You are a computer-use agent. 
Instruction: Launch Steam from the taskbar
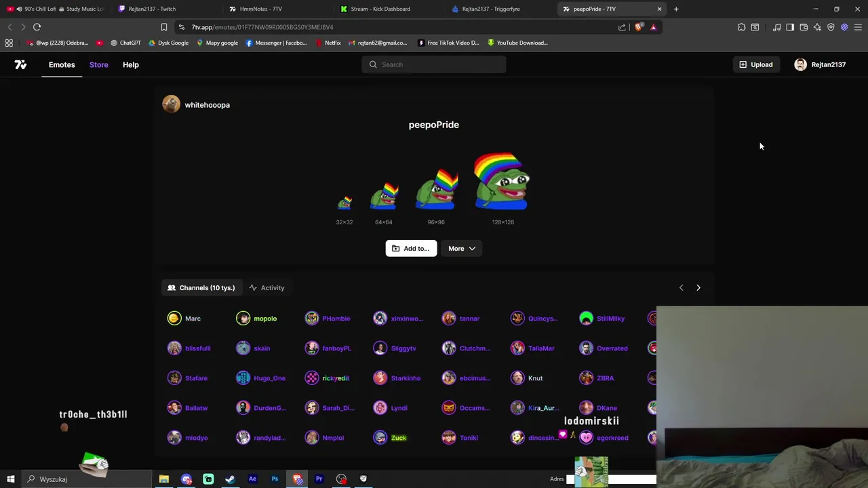pyautogui.click(x=231, y=479)
